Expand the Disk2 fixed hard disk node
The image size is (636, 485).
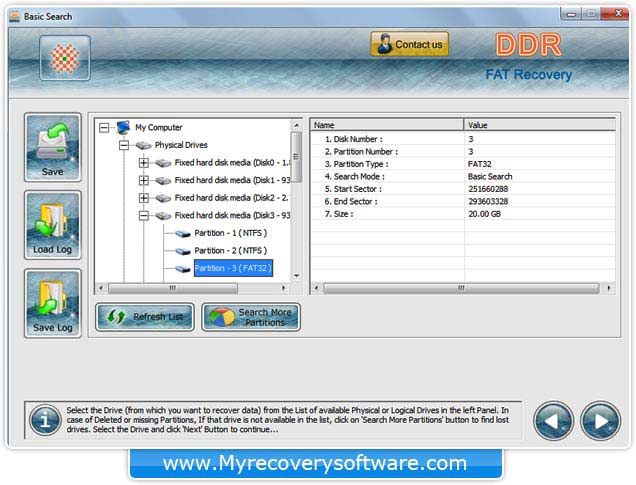[x=144, y=198]
